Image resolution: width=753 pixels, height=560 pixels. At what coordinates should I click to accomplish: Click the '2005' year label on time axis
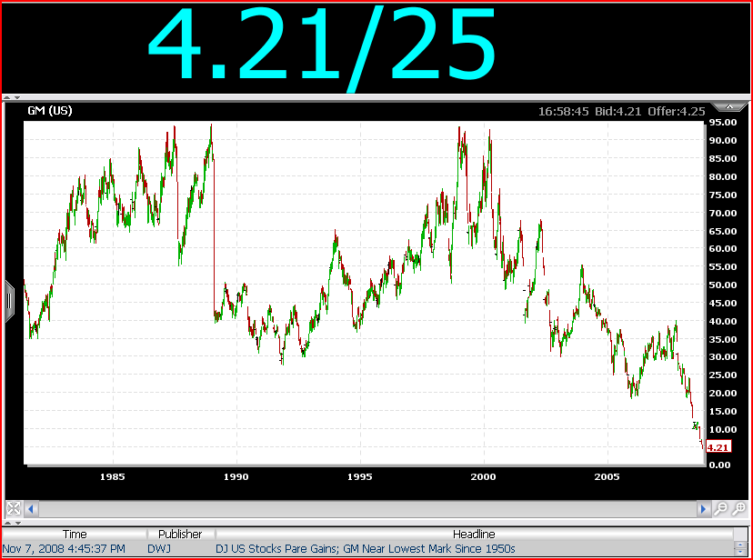(x=607, y=477)
